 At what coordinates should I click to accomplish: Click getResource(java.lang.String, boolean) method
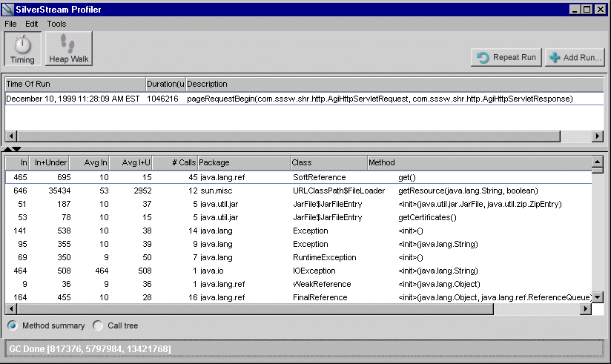[468, 191]
